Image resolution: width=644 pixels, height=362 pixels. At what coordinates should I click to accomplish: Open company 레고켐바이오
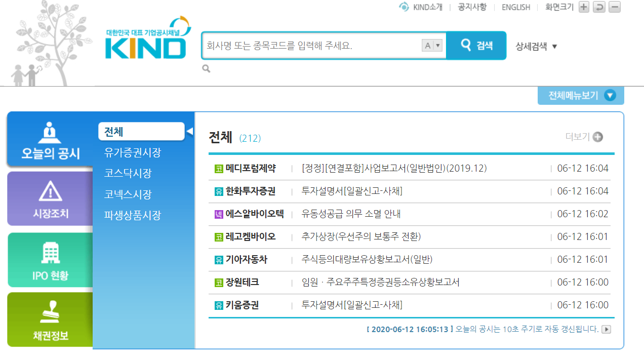pos(251,237)
